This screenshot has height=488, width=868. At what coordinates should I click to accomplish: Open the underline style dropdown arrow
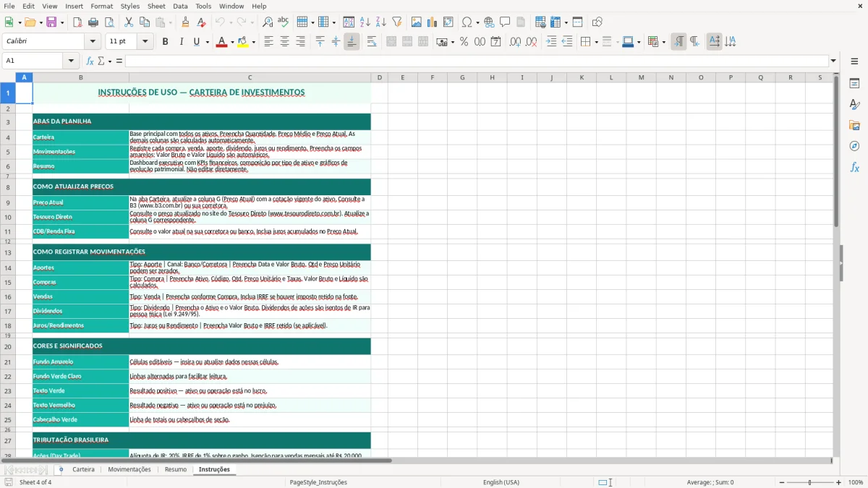pos(207,42)
